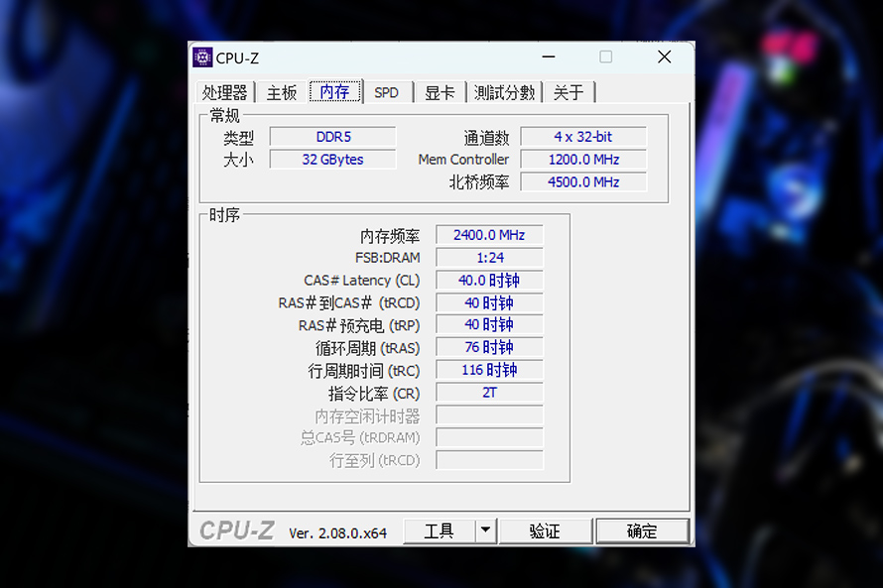The height and width of the screenshot is (588, 883).
Task: Click the 2T command rate value
Action: 489,393
